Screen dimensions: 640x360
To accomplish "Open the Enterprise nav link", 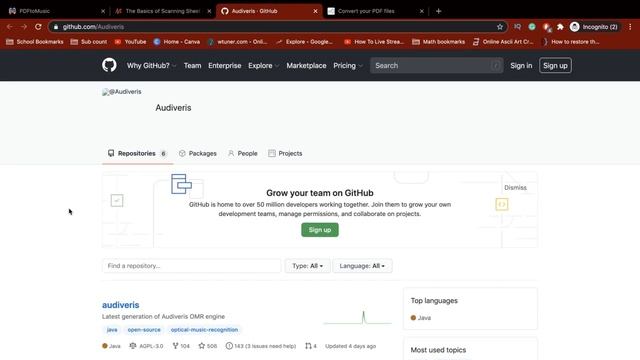I will [x=224, y=65].
